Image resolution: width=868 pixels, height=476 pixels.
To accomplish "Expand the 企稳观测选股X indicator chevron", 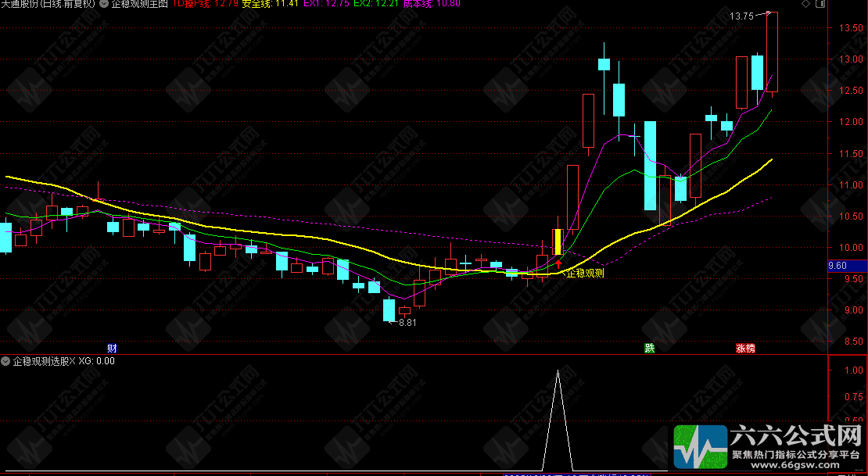I will point(5,361).
